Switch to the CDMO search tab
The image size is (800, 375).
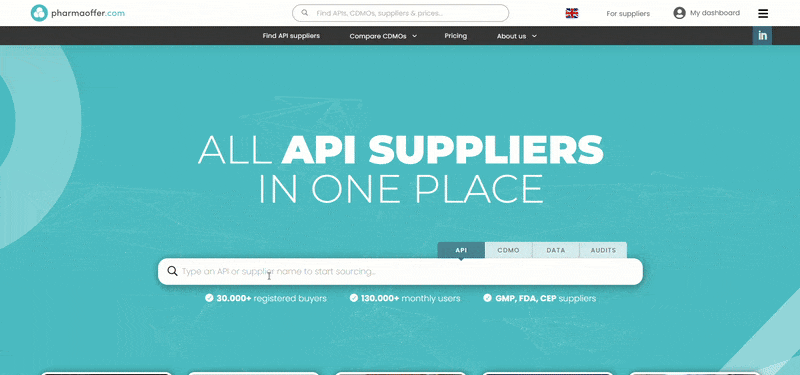coord(508,250)
